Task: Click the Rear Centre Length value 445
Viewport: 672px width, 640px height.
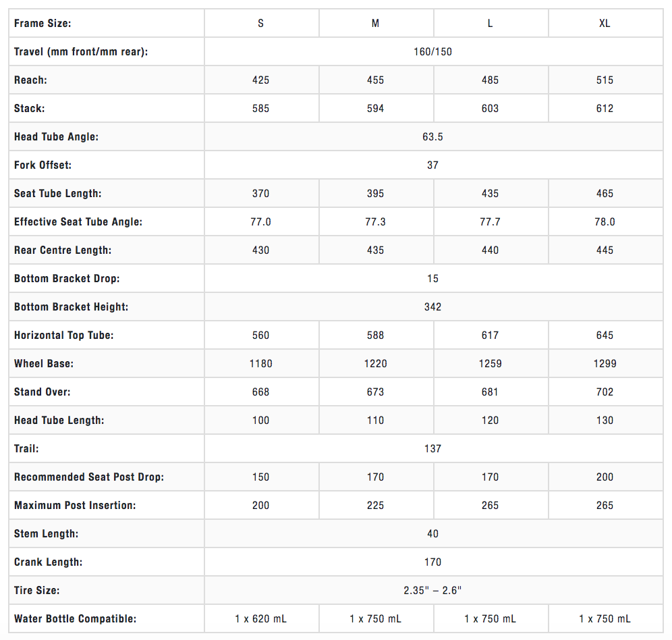Action: coord(605,250)
